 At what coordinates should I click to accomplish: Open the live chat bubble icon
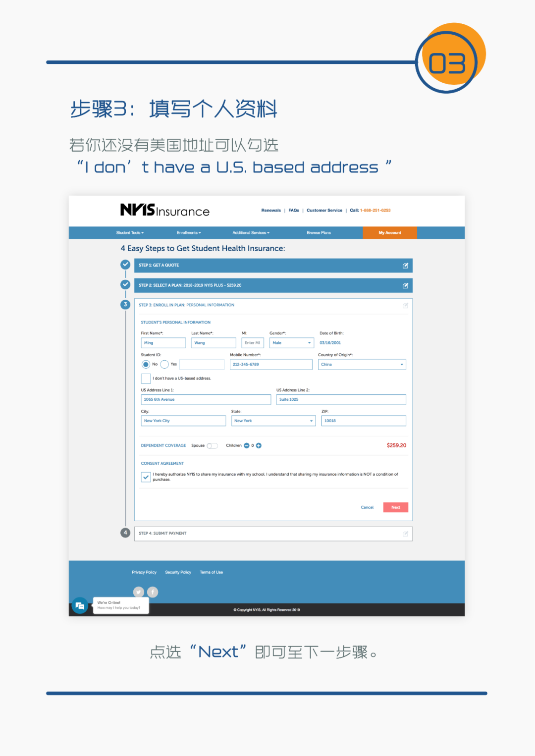pyautogui.click(x=80, y=605)
